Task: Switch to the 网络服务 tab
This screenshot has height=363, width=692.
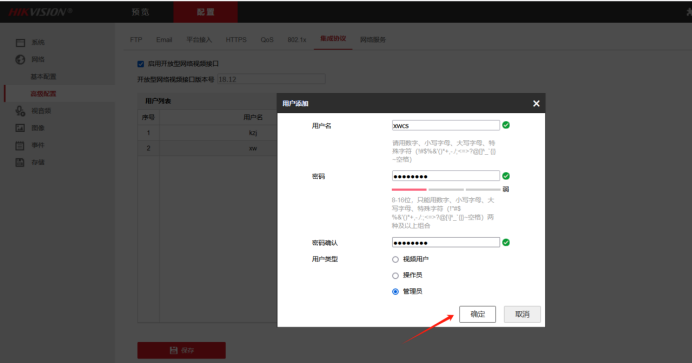Action: coord(373,40)
